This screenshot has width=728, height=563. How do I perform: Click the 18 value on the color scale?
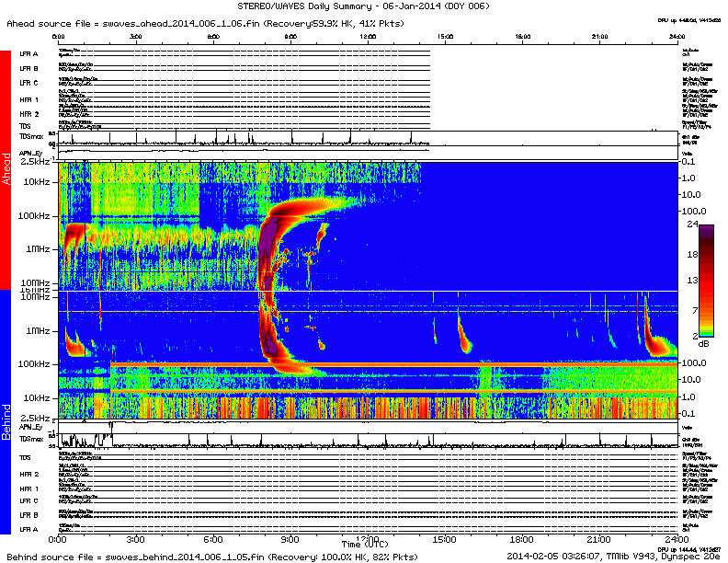[692, 254]
